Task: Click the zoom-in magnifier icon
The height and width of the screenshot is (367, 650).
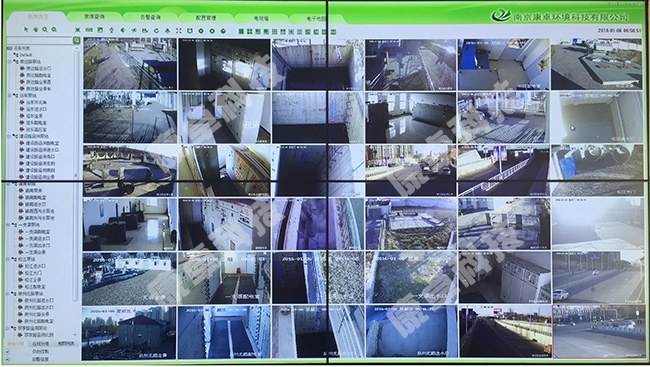Action: pyautogui.click(x=45, y=29)
